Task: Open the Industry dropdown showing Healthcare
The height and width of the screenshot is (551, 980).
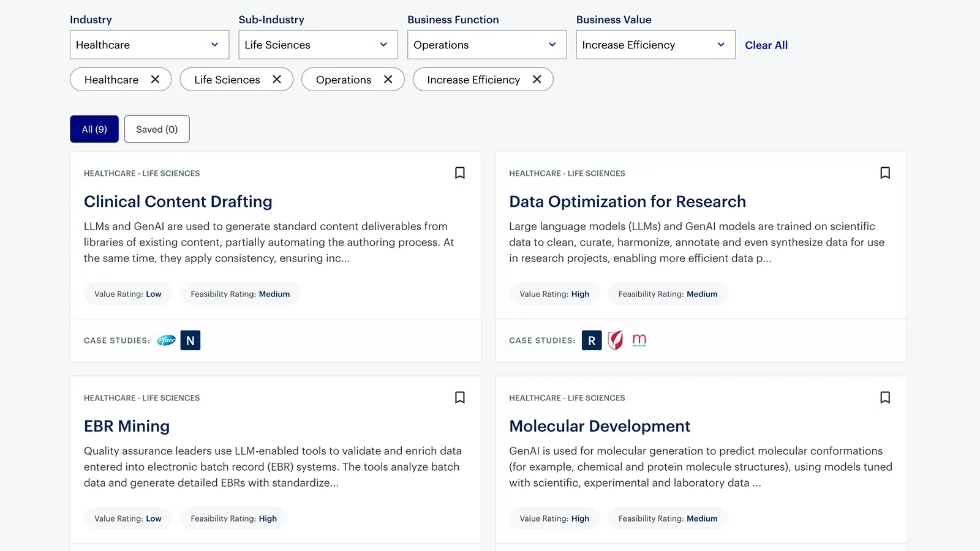Action: [x=149, y=45]
